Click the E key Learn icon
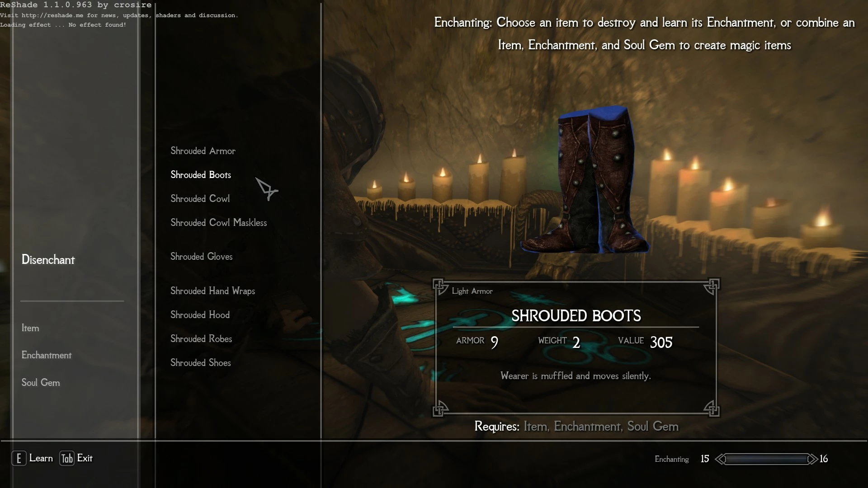The width and height of the screenshot is (868, 488). 19,459
